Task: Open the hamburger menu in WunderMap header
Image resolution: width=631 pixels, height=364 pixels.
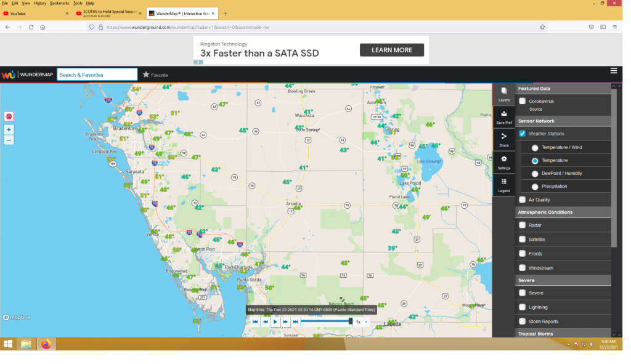Action: pos(614,71)
